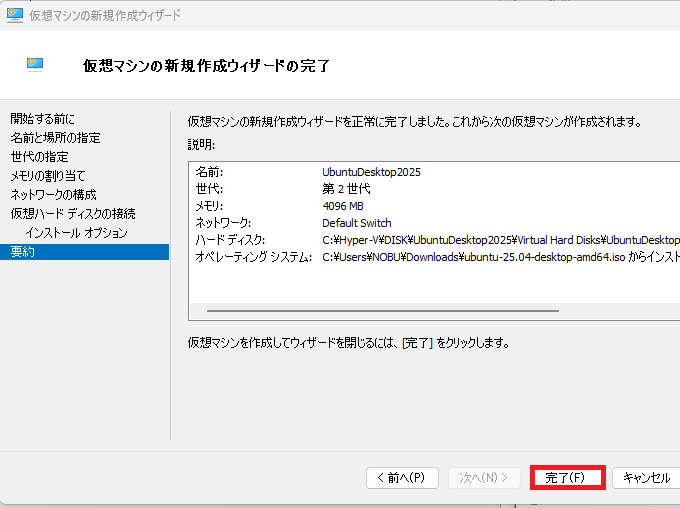This screenshot has width=680, height=508.
Task: Click the 第 2 世代 value
Action: 346,189
